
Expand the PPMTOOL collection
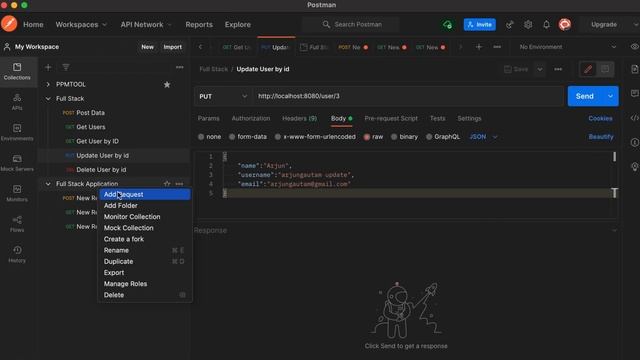click(x=48, y=84)
